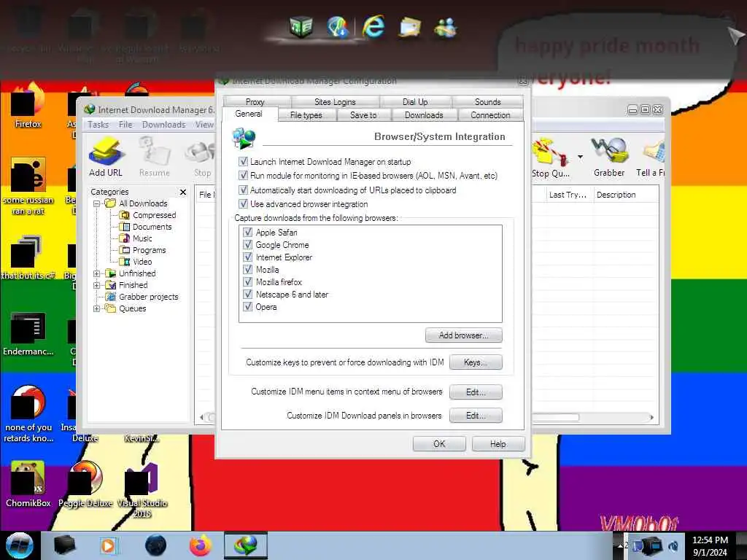Screen dimensions: 747x560
Task: Select the Music category folder
Action: pyautogui.click(x=135, y=238)
